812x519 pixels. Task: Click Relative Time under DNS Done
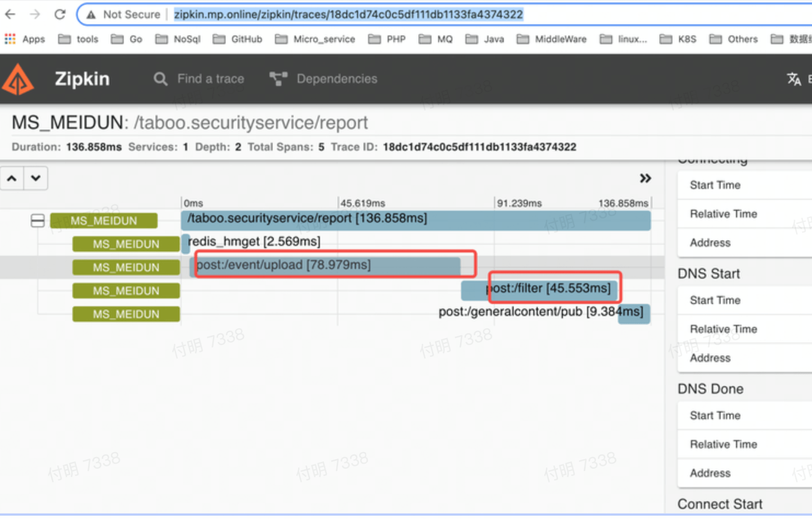pos(723,444)
